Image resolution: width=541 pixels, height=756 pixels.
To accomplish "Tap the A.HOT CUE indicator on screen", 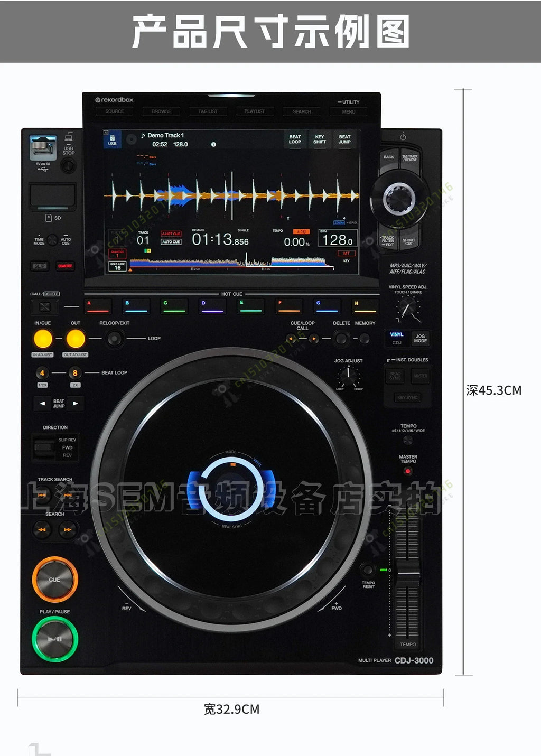I will tap(171, 234).
